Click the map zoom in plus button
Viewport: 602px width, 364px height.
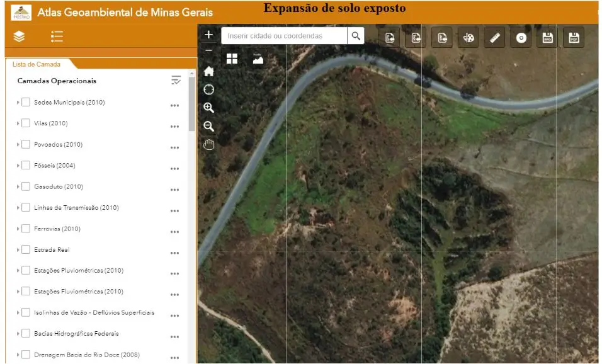[x=209, y=35]
